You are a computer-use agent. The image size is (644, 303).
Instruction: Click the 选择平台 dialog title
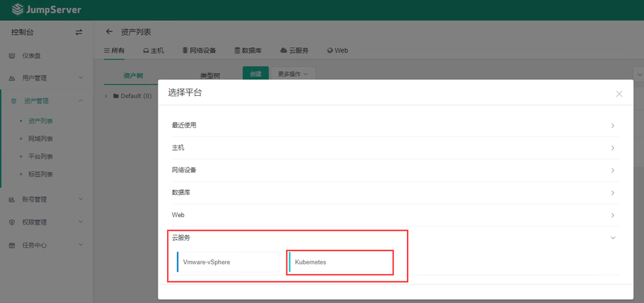point(185,93)
